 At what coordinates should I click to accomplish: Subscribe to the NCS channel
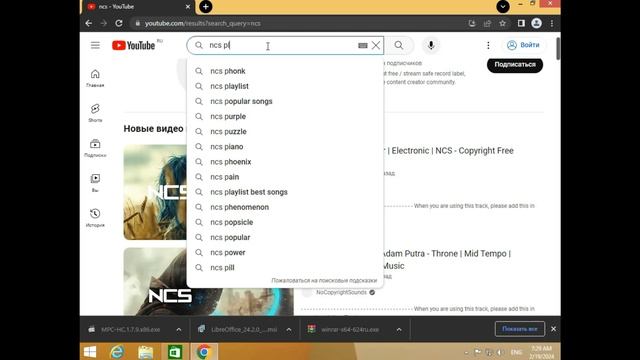coord(515,64)
